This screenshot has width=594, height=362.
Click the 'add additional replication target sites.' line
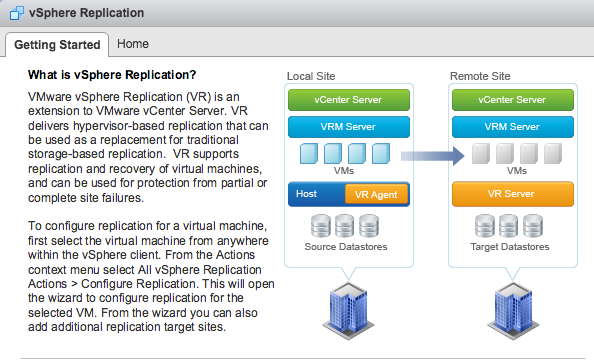pyautogui.click(x=127, y=327)
